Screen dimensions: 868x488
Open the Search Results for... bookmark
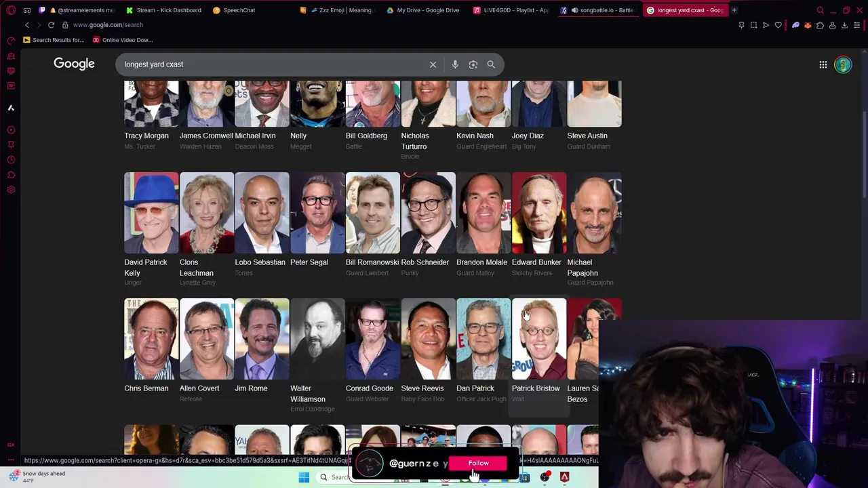pos(54,40)
